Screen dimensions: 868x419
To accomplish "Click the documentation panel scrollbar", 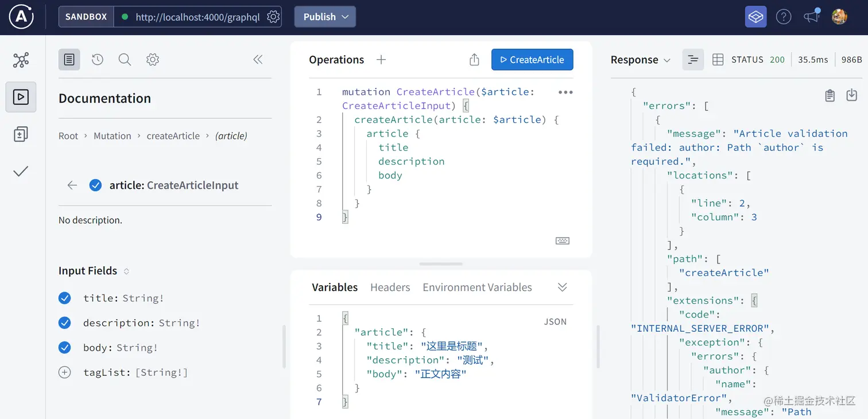I will point(284,347).
